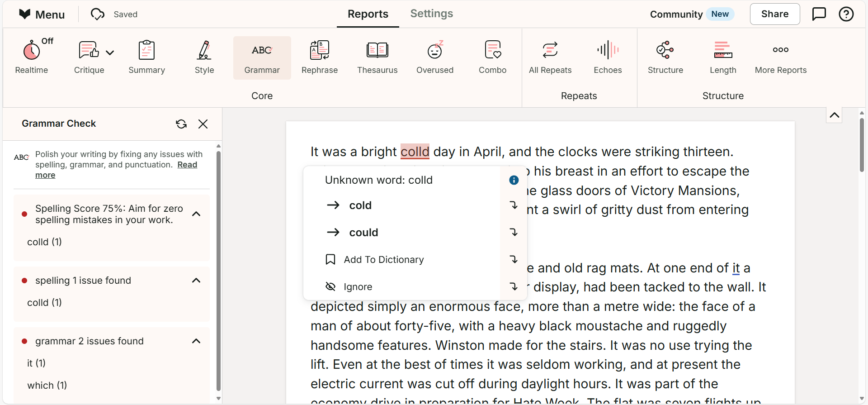868x405 pixels.
Task: Open the Rephrase tool
Action: pyautogui.click(x=320, y=57)
